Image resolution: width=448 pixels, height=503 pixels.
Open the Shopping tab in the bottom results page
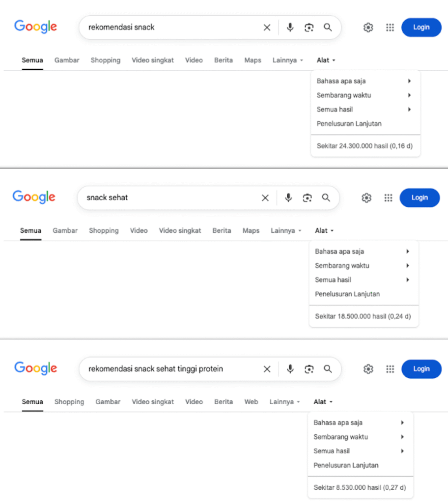point(69,401)
